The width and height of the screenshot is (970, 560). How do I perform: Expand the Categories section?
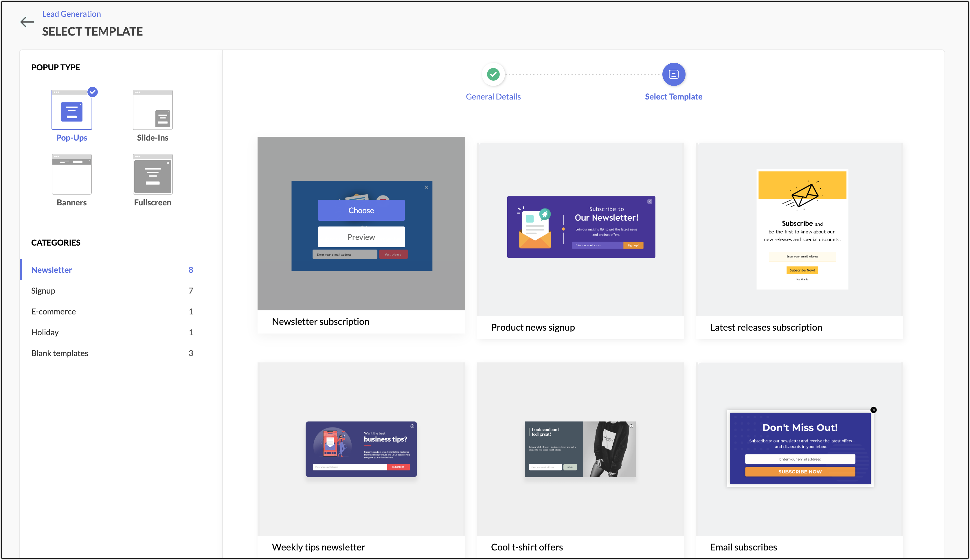pos(56,242)
